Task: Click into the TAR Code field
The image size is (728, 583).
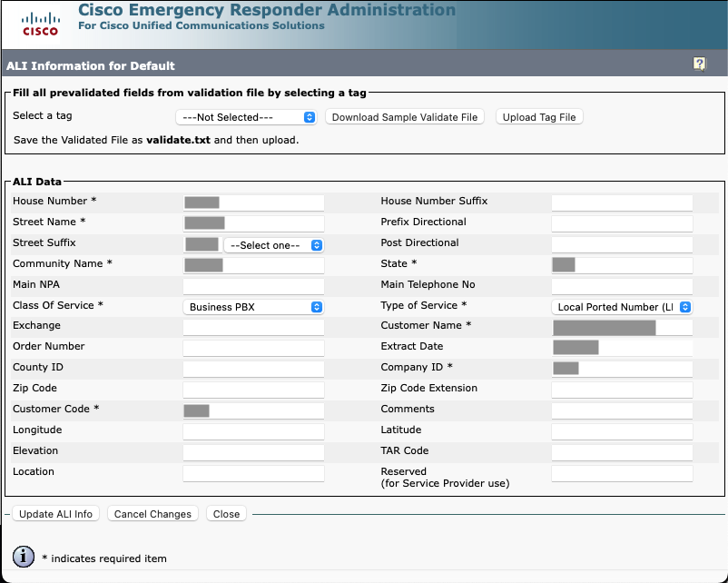Action: pos(622,451)
